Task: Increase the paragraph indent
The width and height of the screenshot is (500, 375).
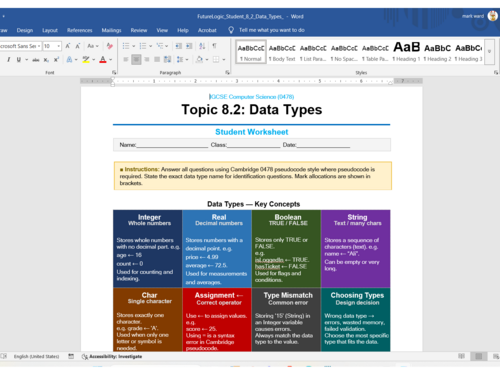Action: point(189,46)
